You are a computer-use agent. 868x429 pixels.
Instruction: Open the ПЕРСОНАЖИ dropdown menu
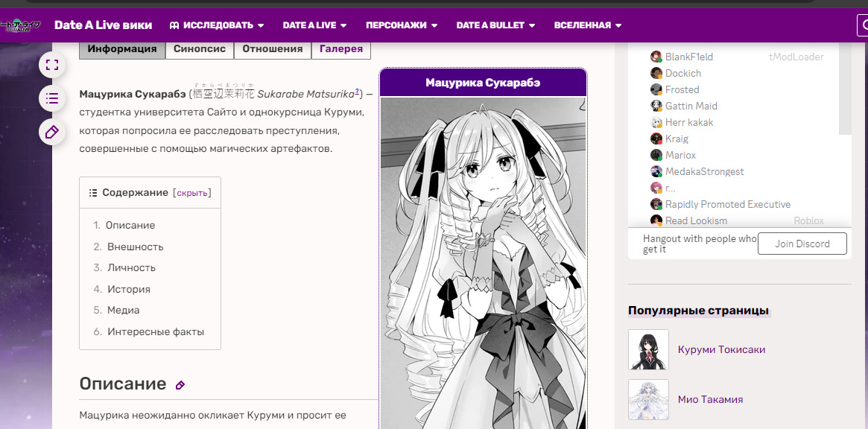402,25
